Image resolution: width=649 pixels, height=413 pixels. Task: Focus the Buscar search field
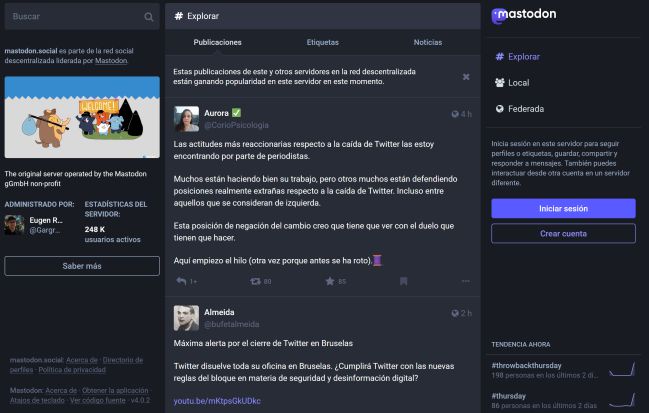coord(82,17)
